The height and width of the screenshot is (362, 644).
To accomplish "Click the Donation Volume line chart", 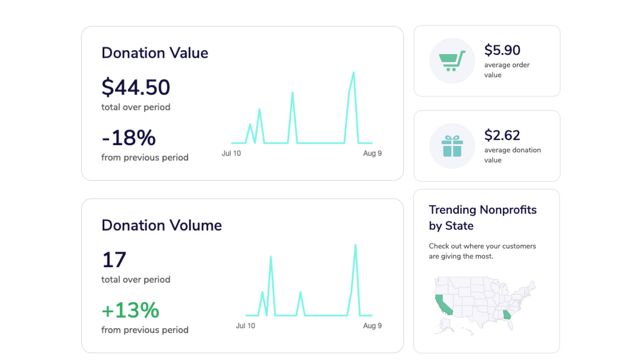I will click(x=309, y=281).
